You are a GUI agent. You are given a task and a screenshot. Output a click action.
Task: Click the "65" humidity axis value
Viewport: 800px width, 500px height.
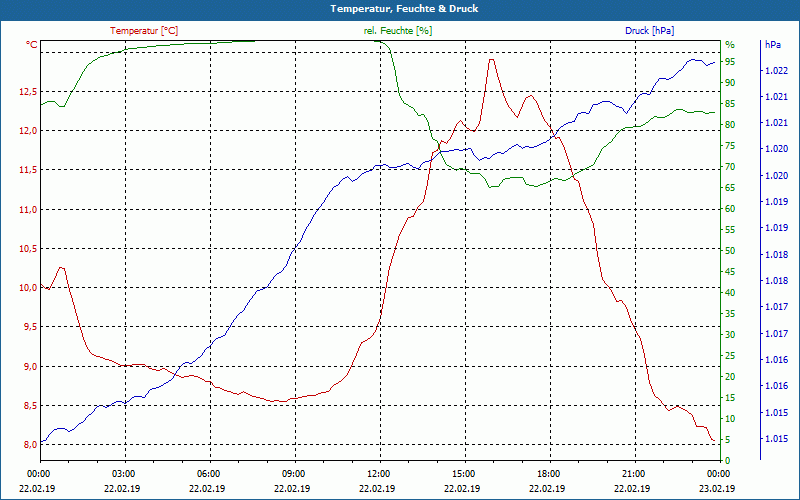(730, 188)
